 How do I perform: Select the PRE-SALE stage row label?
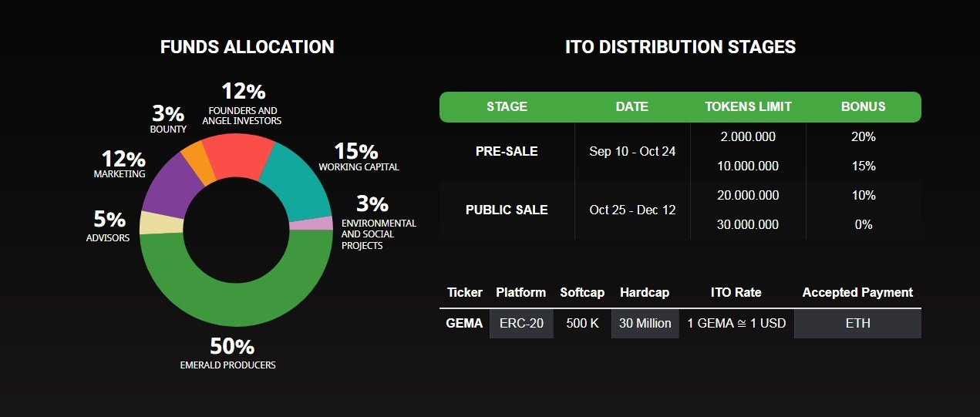507,151
